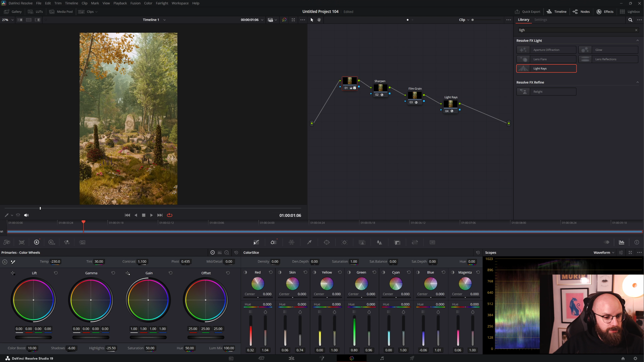Toggle the loop playback button
The image size is (644, 362).
click(x=170, y=215)
